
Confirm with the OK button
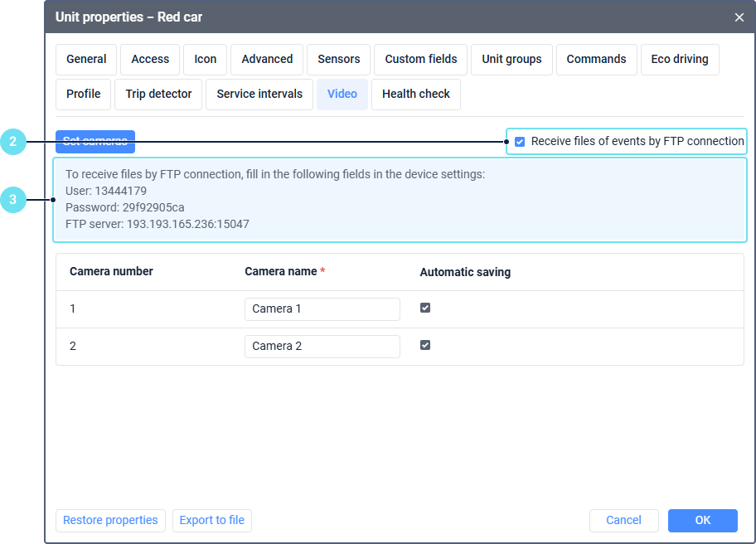[x=702, y=521]
